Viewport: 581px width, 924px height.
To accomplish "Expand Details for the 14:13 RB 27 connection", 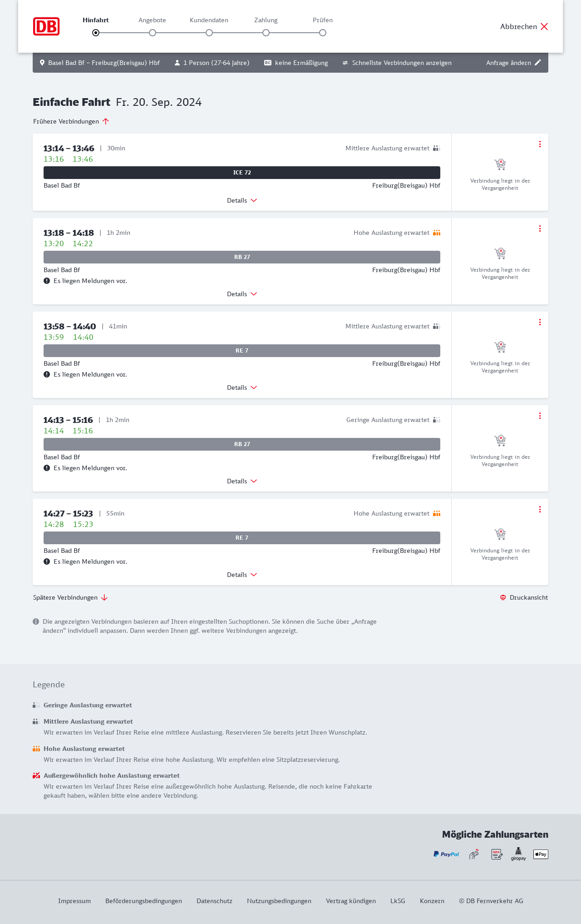I will click(x=242, y=481).
